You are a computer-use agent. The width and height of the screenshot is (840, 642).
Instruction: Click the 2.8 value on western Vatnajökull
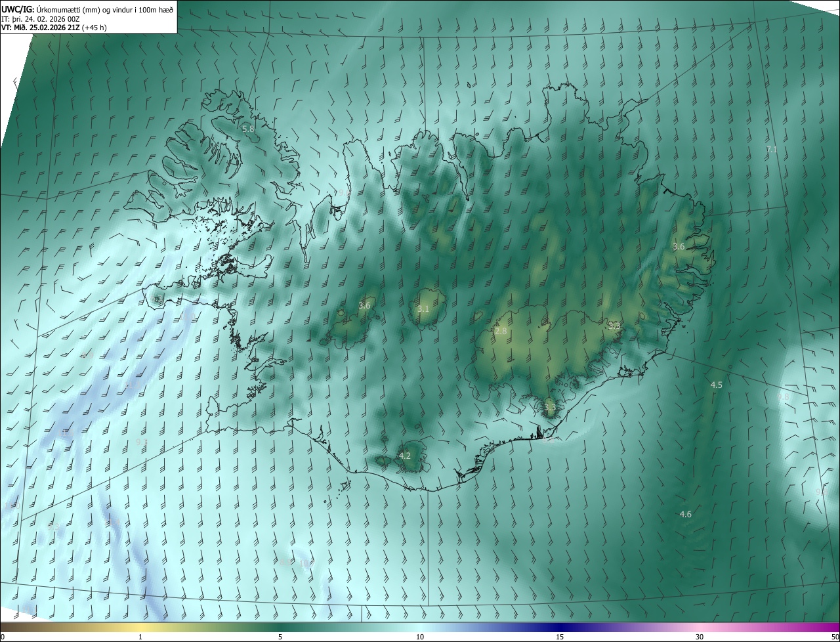pos(501,332)
